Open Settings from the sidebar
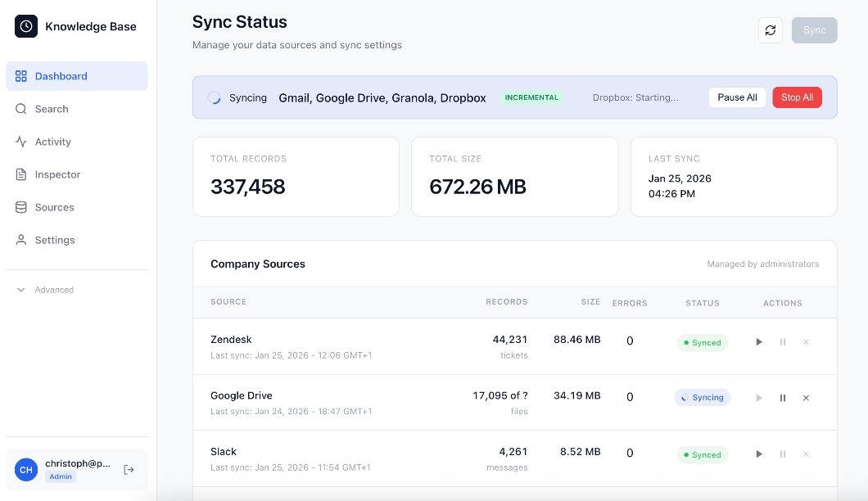This screenshot has width=868, height=501. coord(76,240)
